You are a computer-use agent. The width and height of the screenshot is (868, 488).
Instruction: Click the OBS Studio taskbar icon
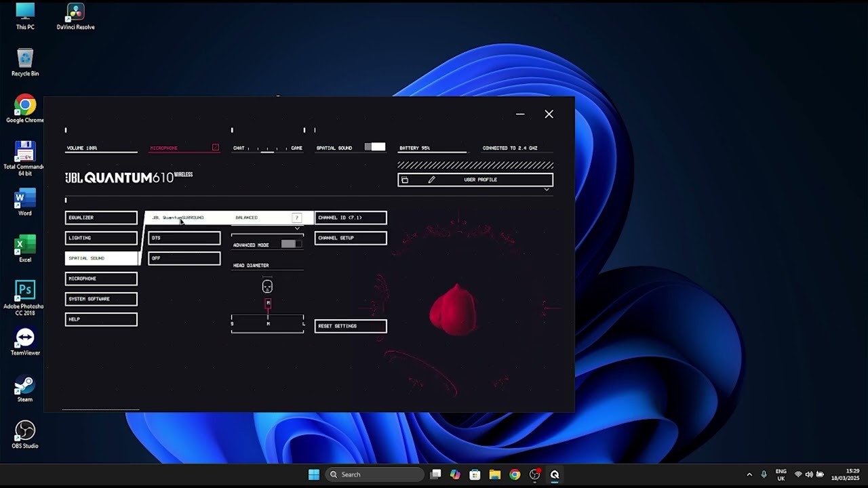coord(535,474)
